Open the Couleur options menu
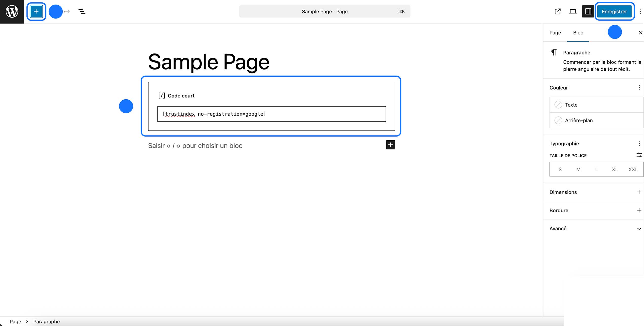Screen dimensions: 644x326 pos(639,88)
